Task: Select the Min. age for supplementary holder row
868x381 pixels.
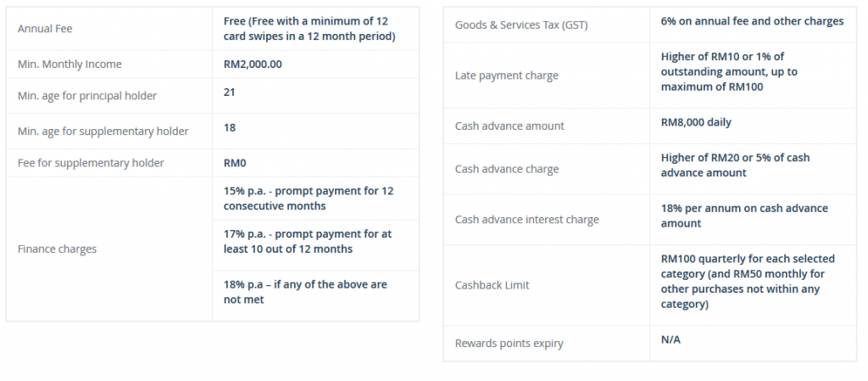Action: tap(213, 132)
